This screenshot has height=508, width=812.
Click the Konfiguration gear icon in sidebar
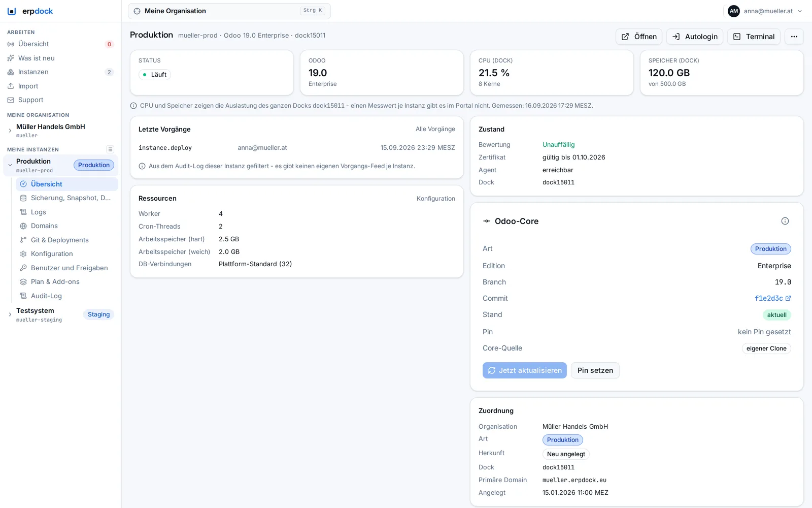coord(23,254)
